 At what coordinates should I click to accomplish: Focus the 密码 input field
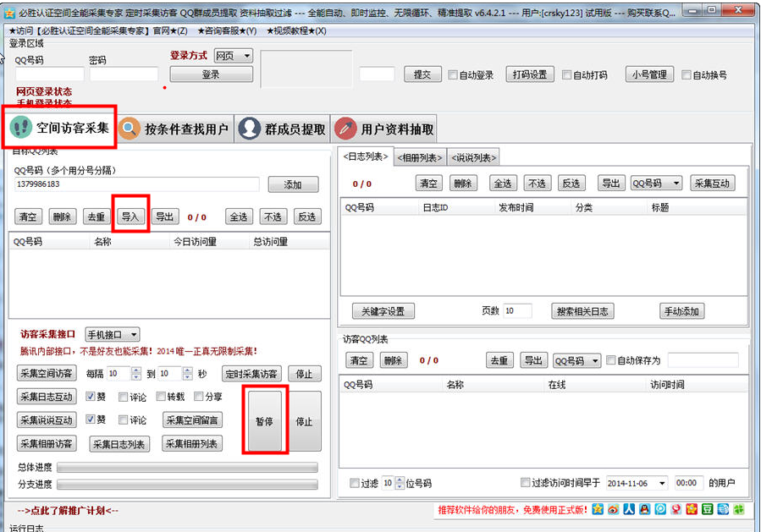tap(124, 74)
